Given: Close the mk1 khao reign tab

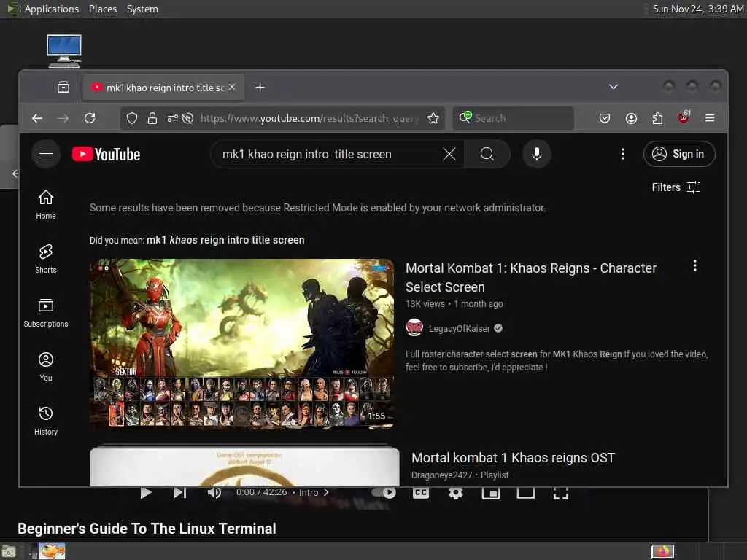Looking at the screenshot, I should 231,87.
